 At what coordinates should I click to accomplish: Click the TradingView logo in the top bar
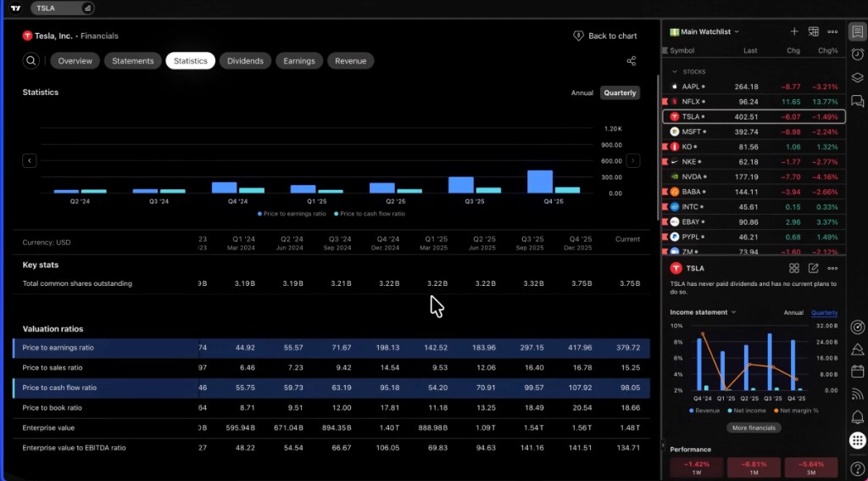tap(15, 8)
